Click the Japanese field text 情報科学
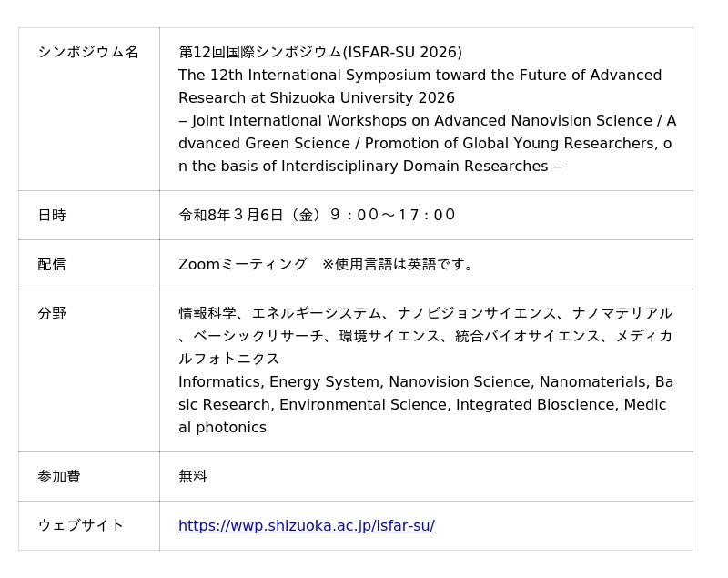The width and height of the screenshot is (728, 578). click(x=207, y=313)
